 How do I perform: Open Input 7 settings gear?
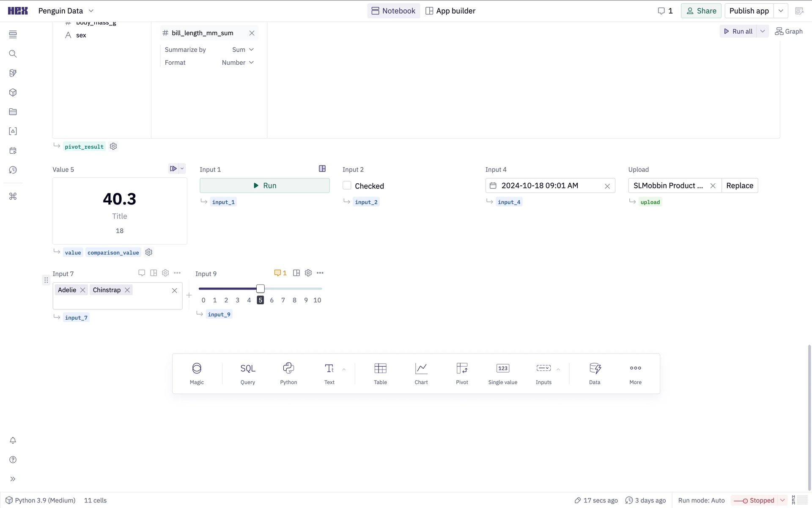point(165,273)
